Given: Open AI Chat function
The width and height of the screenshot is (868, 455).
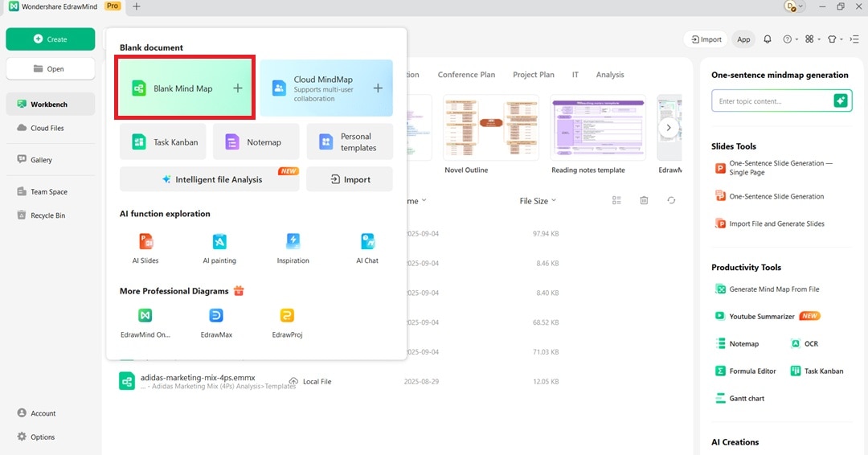Looking at the screenshot, I should coord(367,248).
